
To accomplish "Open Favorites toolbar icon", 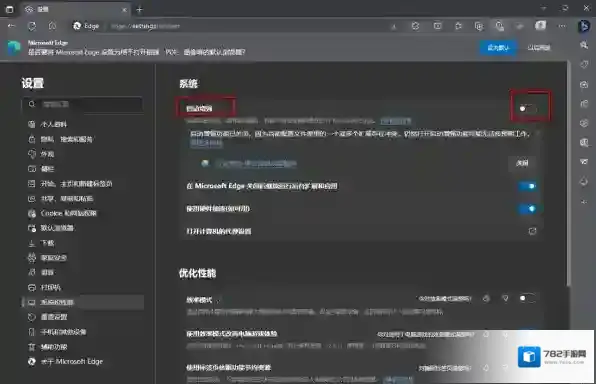I will coord(458,26).
